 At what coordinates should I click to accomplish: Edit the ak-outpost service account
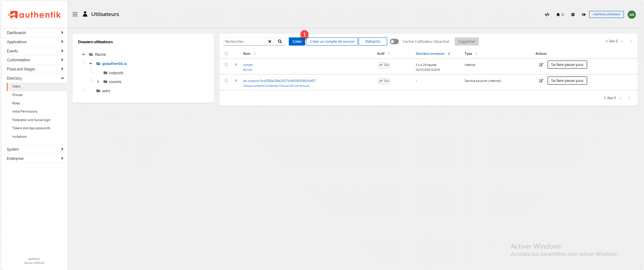pyautogui.click(x=541, y=81)
